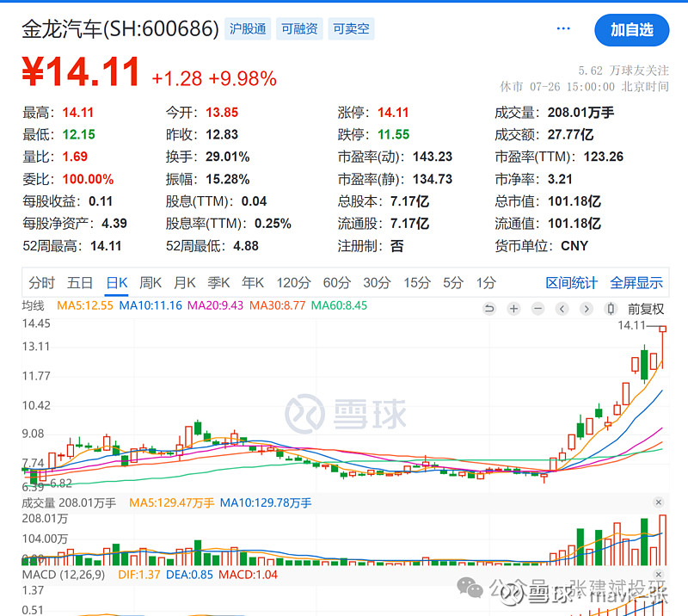Switch to the 15分 tab
This screenshot has height=616, width=688.
417,283
